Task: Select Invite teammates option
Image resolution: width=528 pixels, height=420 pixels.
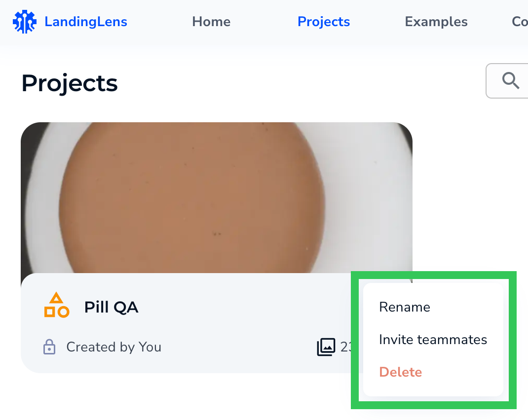Action: pos(433,339)
